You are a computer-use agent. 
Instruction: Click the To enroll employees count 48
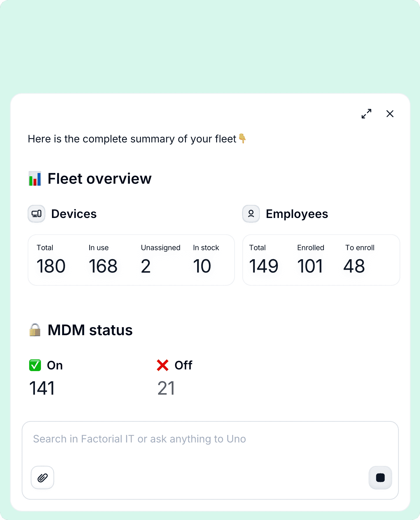(354, 266)
